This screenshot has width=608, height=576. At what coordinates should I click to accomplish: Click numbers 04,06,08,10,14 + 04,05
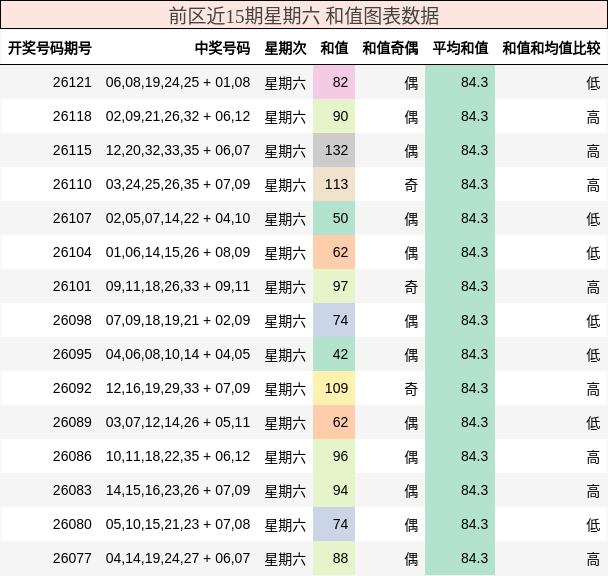[x=178, y=355]
